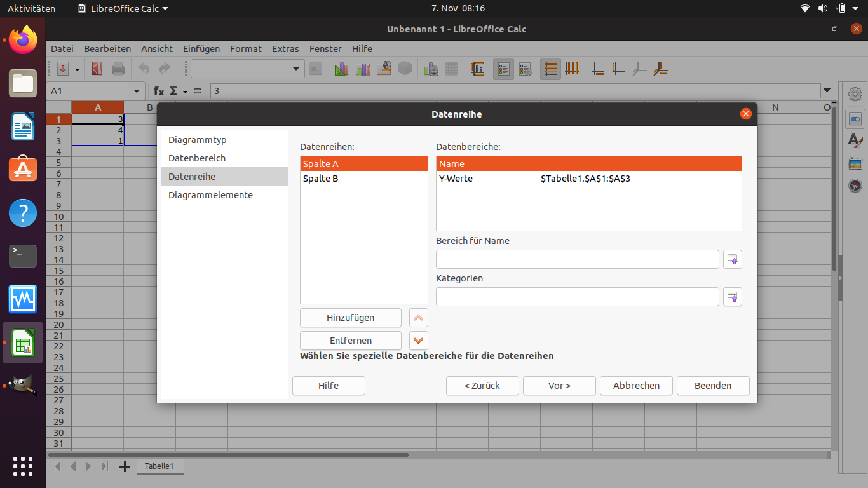
Task: Click the Kategorien input field
Action: (578, 297)
